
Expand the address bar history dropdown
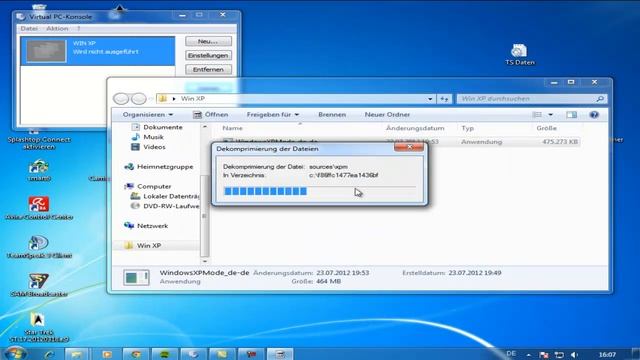(430, 99)
